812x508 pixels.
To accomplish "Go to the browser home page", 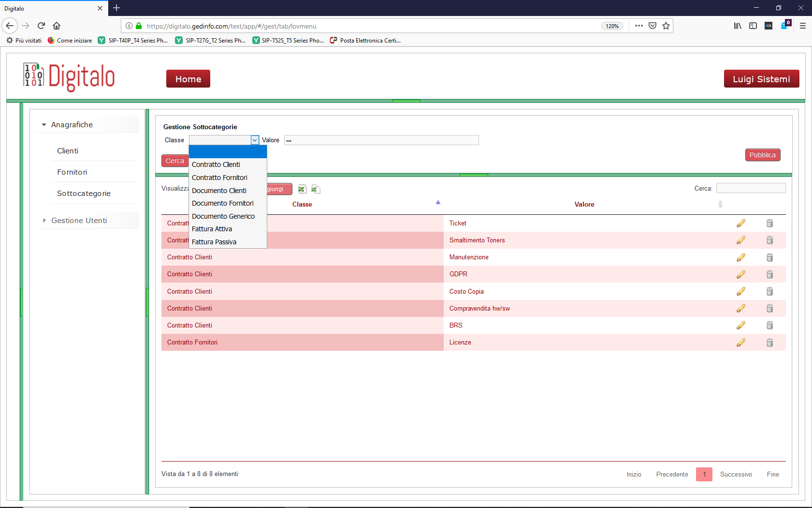I will (x=57, y=26).
